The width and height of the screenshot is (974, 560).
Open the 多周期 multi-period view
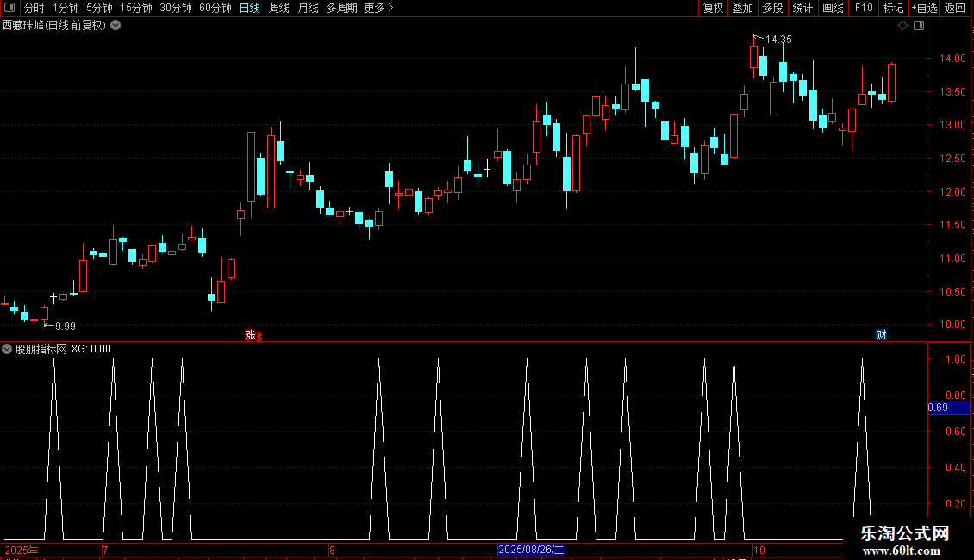point(341,8)
